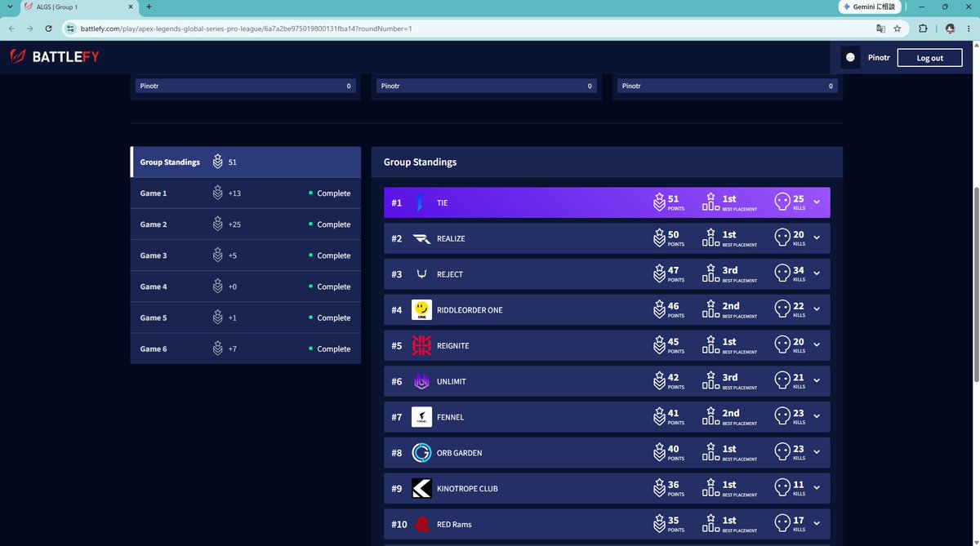
Task: Select Game 1 in the sidebar
Action: point(246,193)
